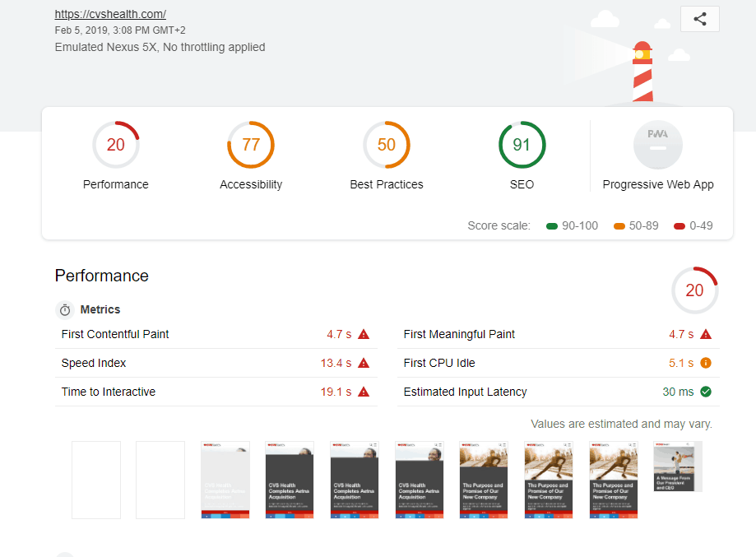Click the Time to Interactive warning icon

[364, 392]
